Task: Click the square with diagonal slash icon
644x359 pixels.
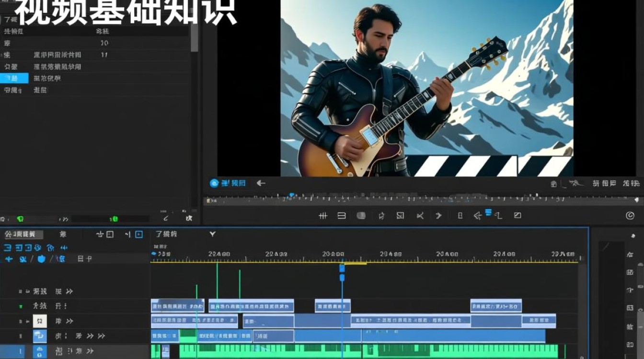Action: (517, 216)
